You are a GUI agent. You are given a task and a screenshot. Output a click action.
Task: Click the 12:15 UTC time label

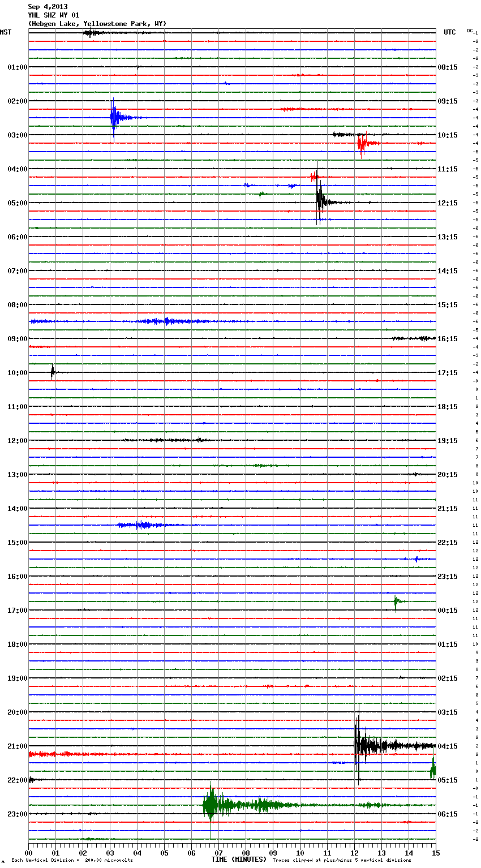coord(448,203)
